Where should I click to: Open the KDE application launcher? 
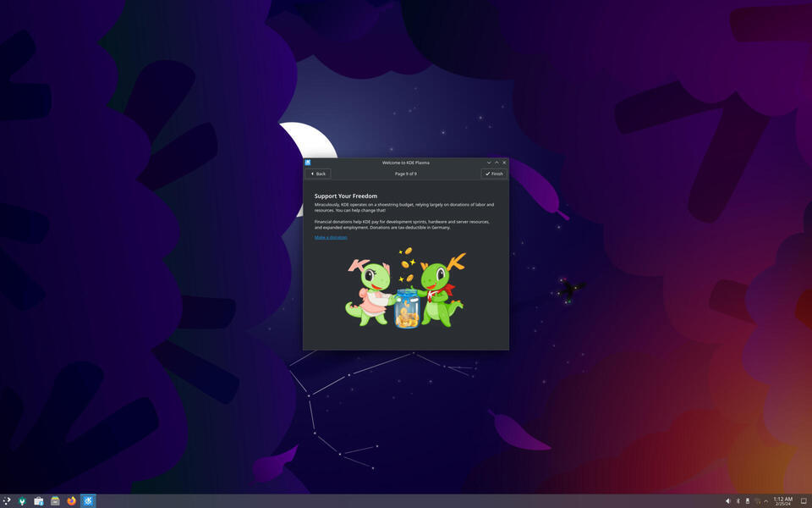6,500
